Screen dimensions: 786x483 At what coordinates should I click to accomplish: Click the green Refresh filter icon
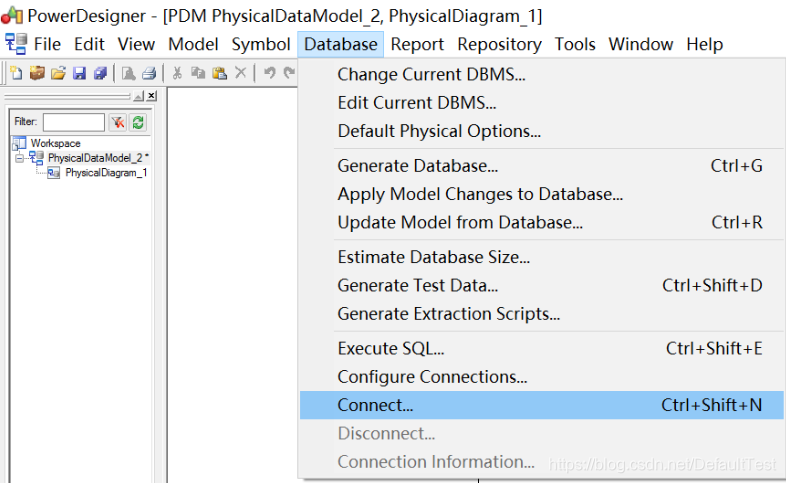(138, 122)
